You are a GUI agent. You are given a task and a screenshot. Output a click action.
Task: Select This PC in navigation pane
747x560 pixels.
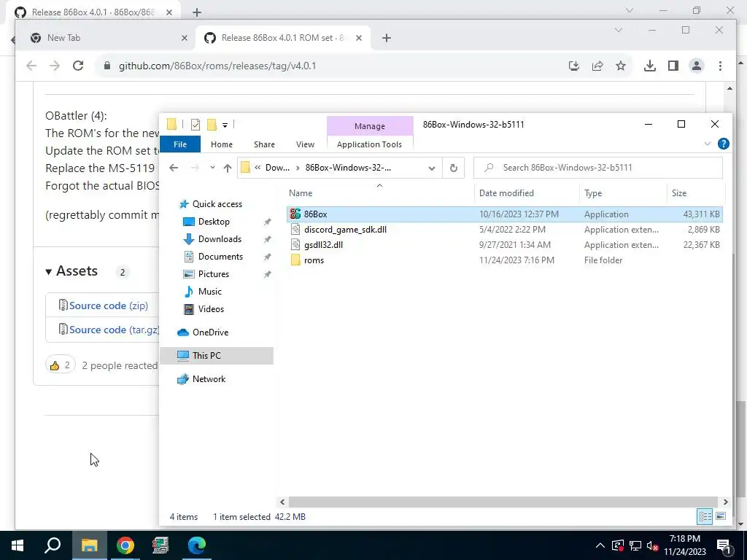coord(217,356)
